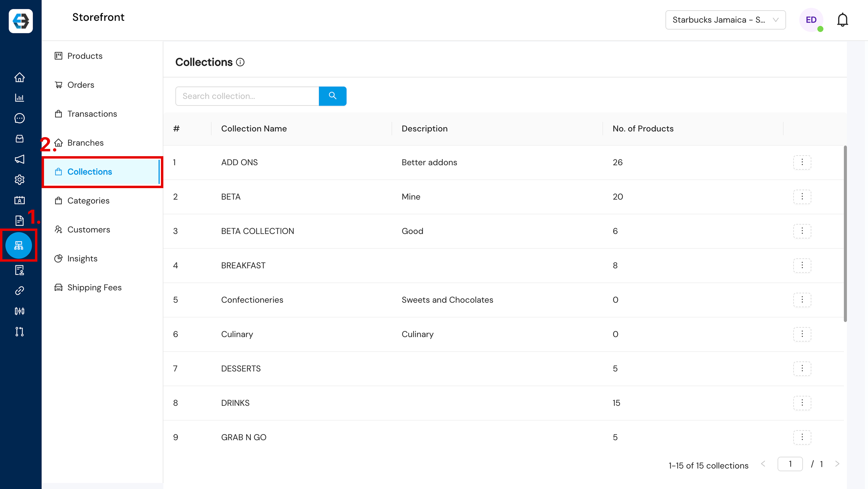
Task: Open the notifications bell icon
Action: (x=842, y=20)
